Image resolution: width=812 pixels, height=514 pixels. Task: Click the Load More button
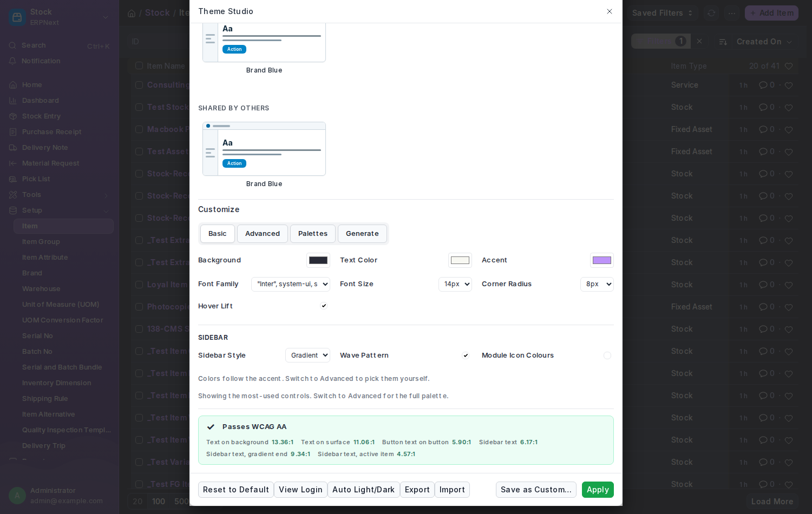point(772,502)
